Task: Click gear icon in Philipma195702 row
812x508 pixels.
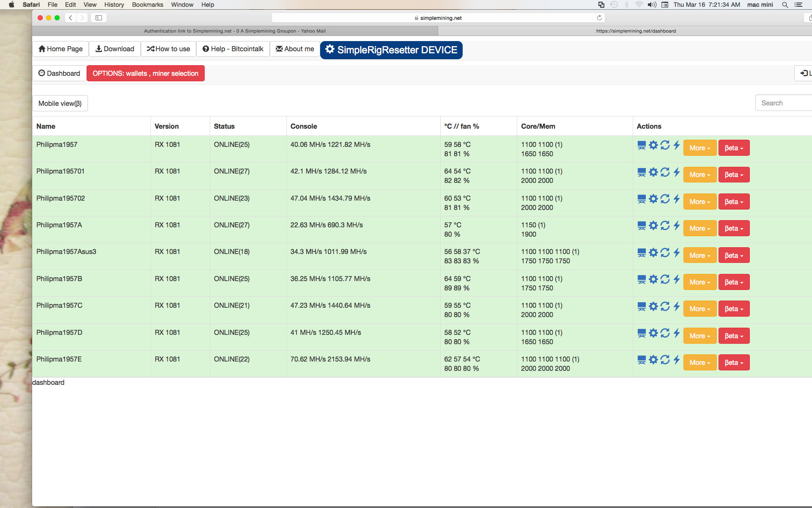Action: click(653, 199)
